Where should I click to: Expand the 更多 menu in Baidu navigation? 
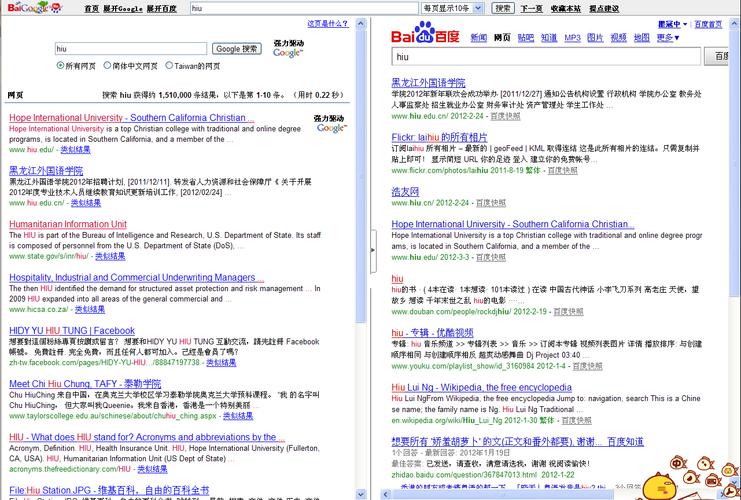coord(667,38)
